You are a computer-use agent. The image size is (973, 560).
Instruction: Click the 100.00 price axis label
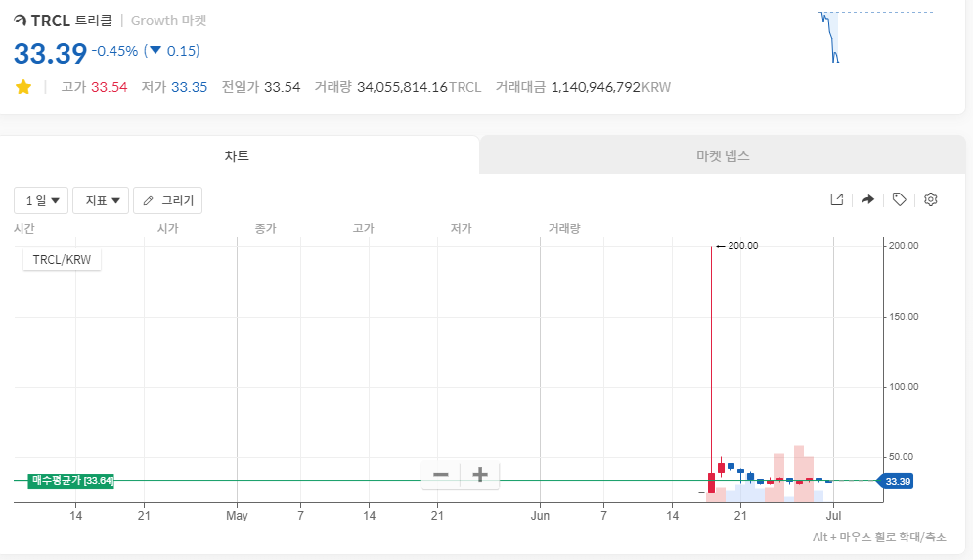tap(904, 387)
